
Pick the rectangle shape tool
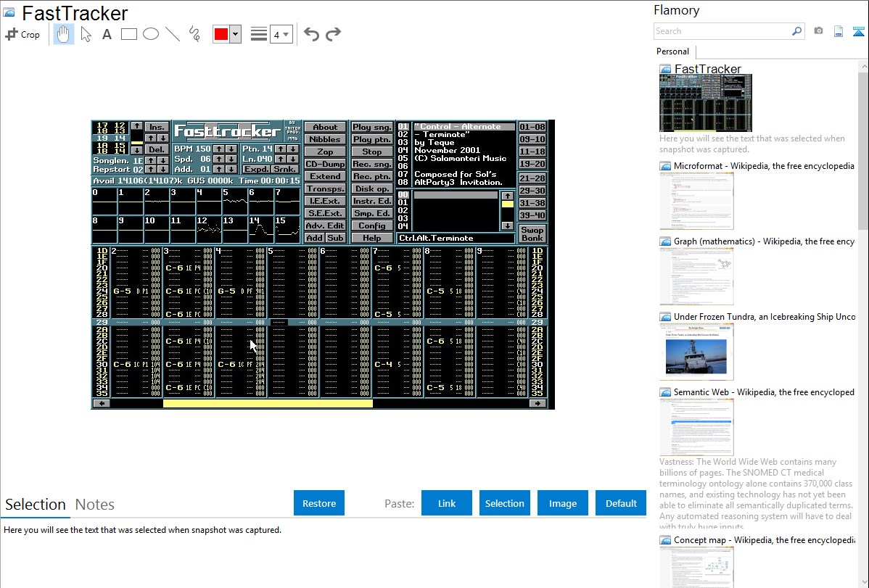point(129,34)
